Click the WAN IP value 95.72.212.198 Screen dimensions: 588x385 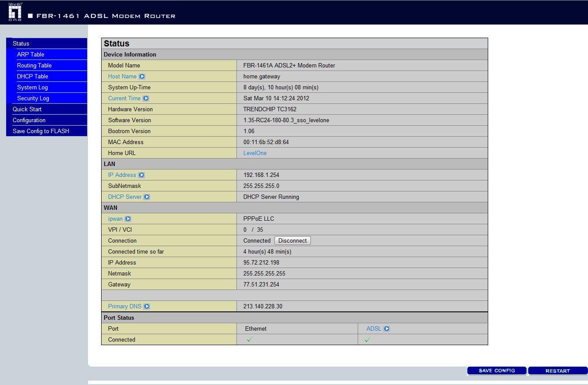pyautogui.click(x=261, y=263)
